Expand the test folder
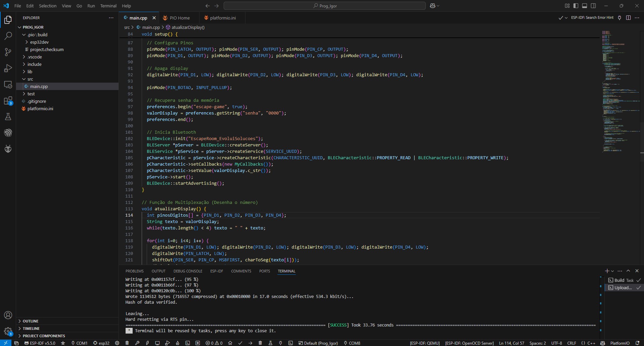 (67, 94)
